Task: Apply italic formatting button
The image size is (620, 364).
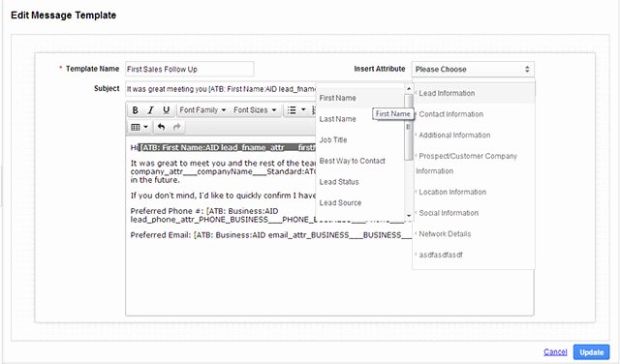Action: (x=151, y=109)
